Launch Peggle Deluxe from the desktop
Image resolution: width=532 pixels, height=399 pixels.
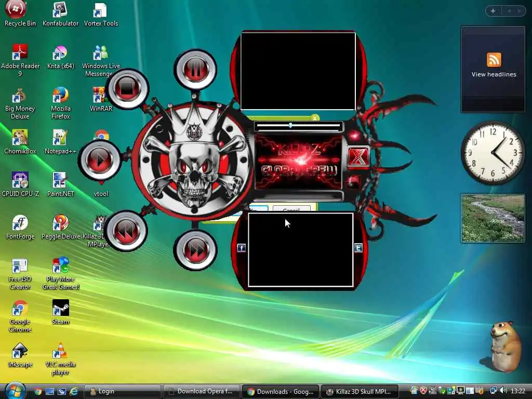point(60,227)
